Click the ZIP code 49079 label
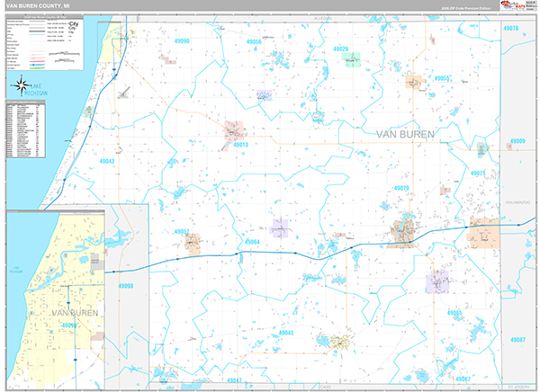This screenshot has width=540, height=392. coord(401,188)
